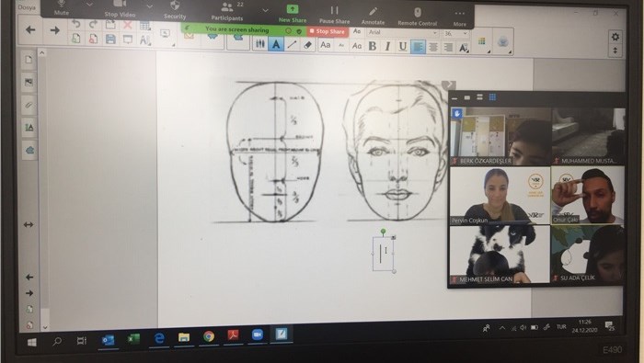The height and width of the screenshot is (363, 644).
Task: Expand the arrow next to Participants
Action: pos(265,10)
